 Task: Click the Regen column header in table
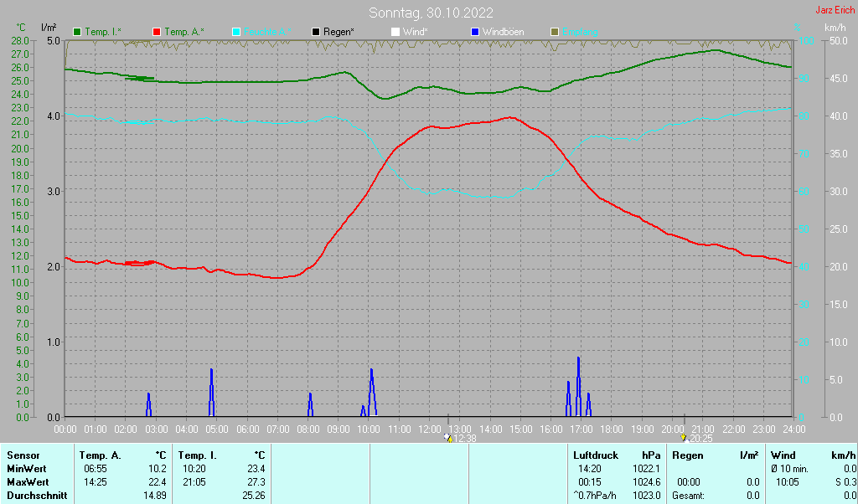688,455
